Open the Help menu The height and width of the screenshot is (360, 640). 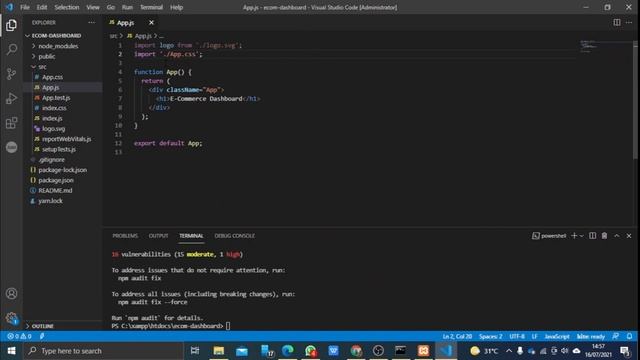(176, 7)
